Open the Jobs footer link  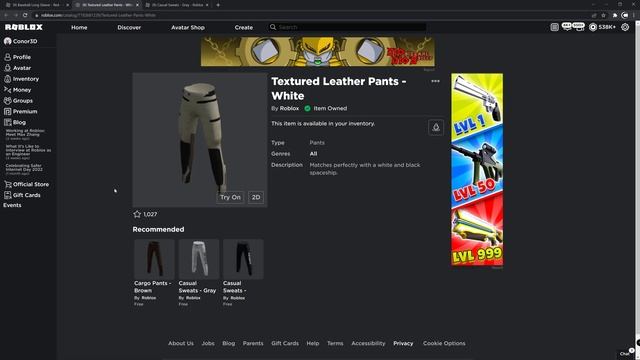(208, 343)
